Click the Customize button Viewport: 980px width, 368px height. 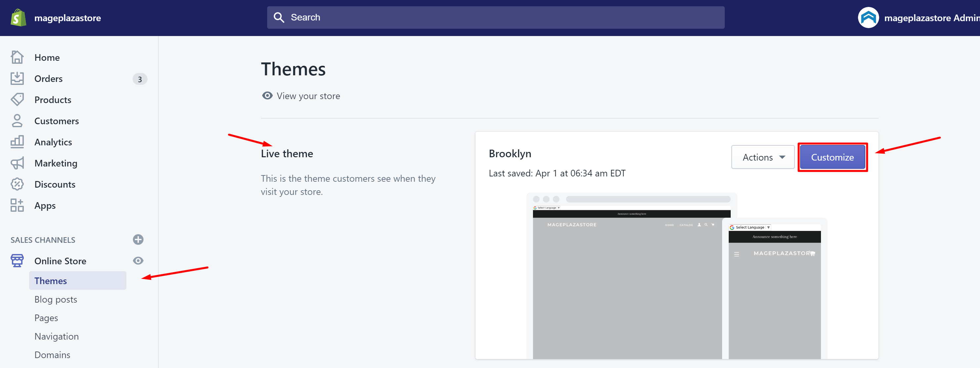[x=833, y=157]
